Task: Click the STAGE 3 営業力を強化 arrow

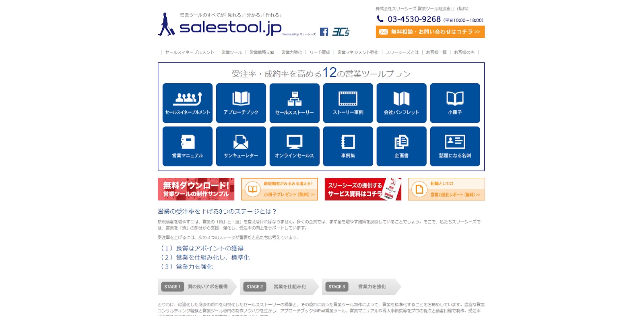Action: click(x=361, y=287)
